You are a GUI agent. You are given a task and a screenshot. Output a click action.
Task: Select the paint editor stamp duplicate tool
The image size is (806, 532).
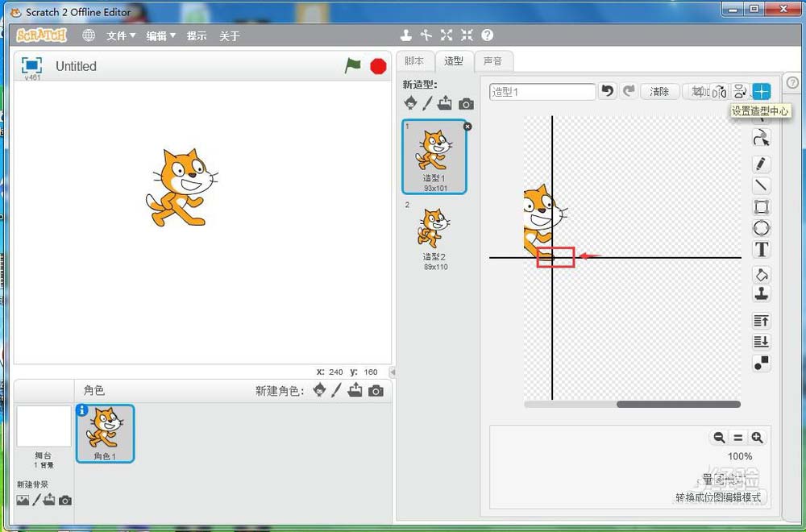[762, 294]
